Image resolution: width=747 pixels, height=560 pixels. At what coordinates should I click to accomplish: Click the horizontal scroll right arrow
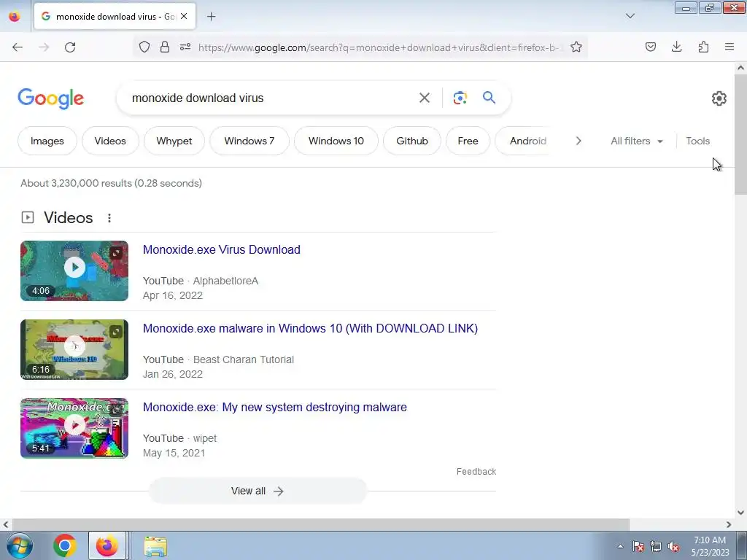point(729,524)
